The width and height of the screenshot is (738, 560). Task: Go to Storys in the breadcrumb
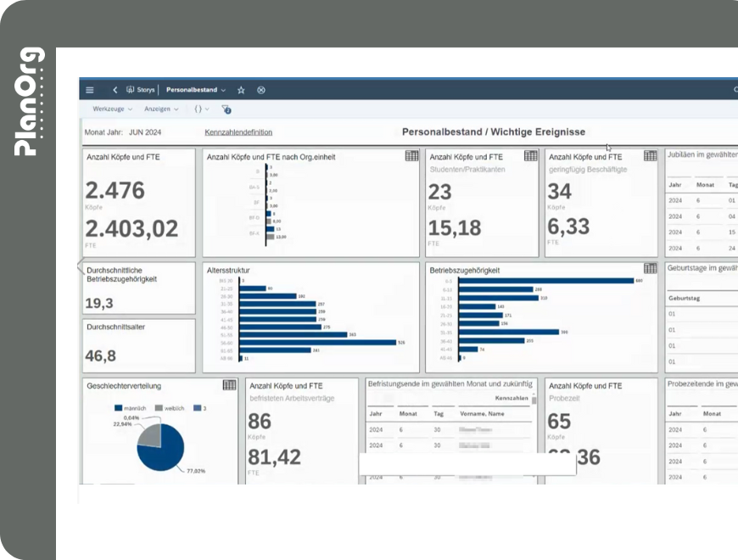(x=140, y=90)
